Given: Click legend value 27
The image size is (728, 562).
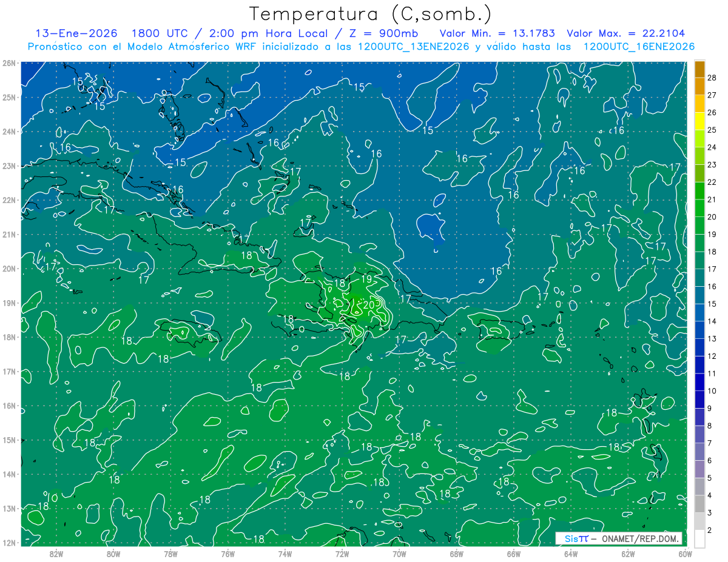Looking at the screenshot, I should coord(712,95).
